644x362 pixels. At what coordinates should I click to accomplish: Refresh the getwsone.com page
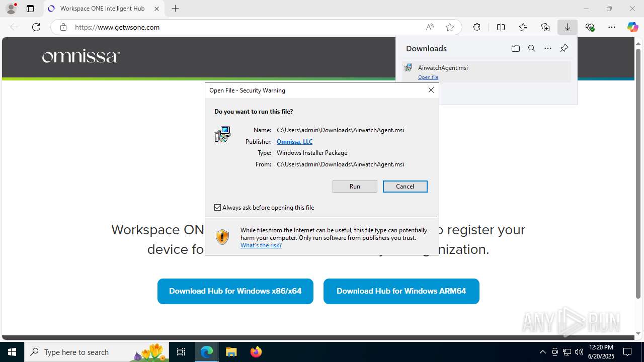[x=36, y=27]
